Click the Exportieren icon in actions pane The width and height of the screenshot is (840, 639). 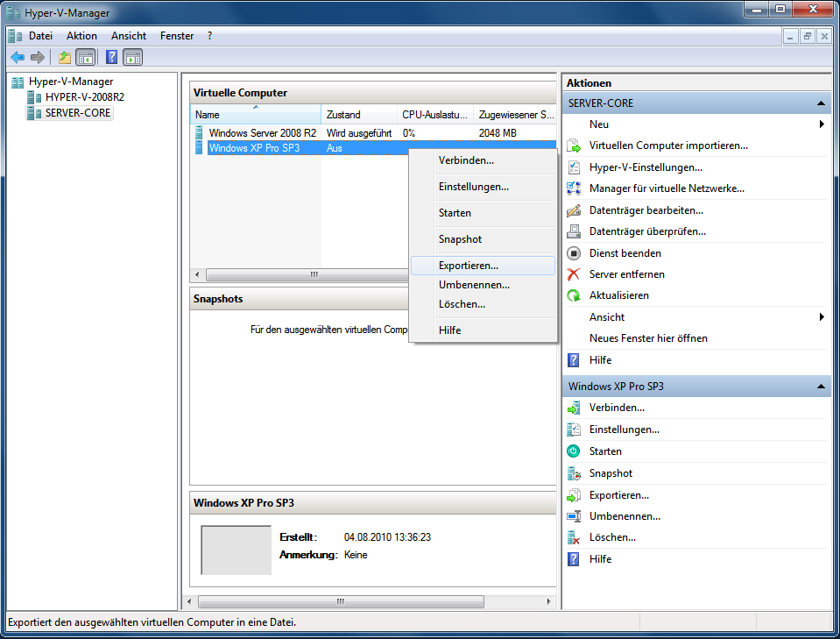tap(574, 494)
